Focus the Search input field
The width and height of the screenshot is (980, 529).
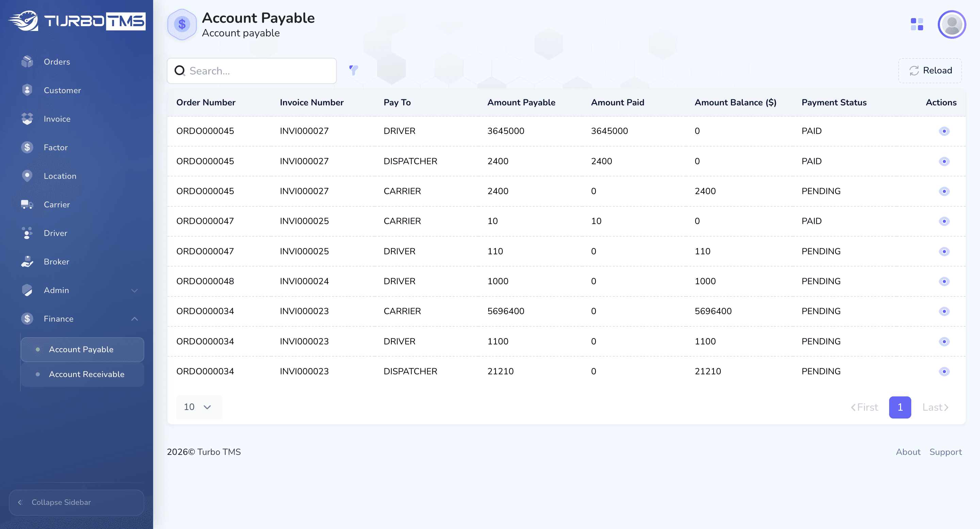coord(252,71)
